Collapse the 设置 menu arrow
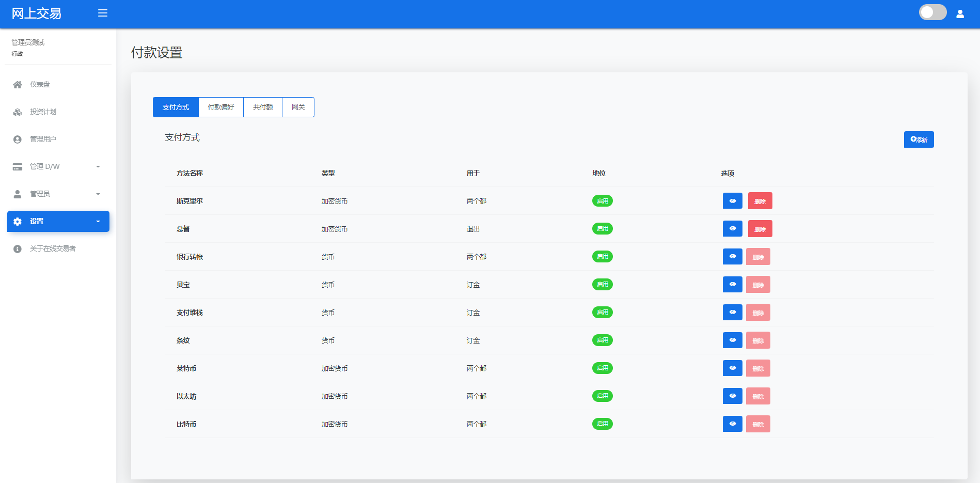This screenshot has height=483, width=980. click(98, 222)
